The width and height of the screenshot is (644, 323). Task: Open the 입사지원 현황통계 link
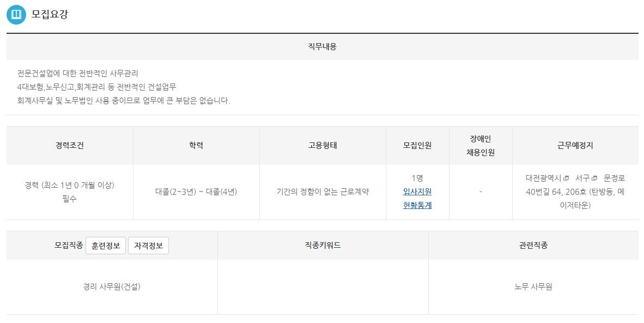coord(417,199)
